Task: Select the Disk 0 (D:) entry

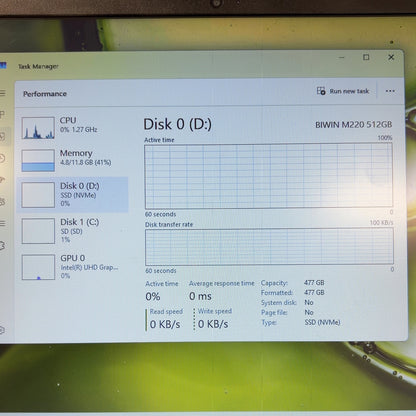Action: [72, 195]
